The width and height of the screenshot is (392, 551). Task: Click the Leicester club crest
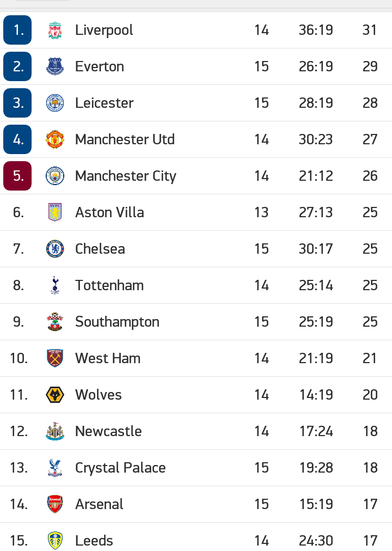pos(55,103)
